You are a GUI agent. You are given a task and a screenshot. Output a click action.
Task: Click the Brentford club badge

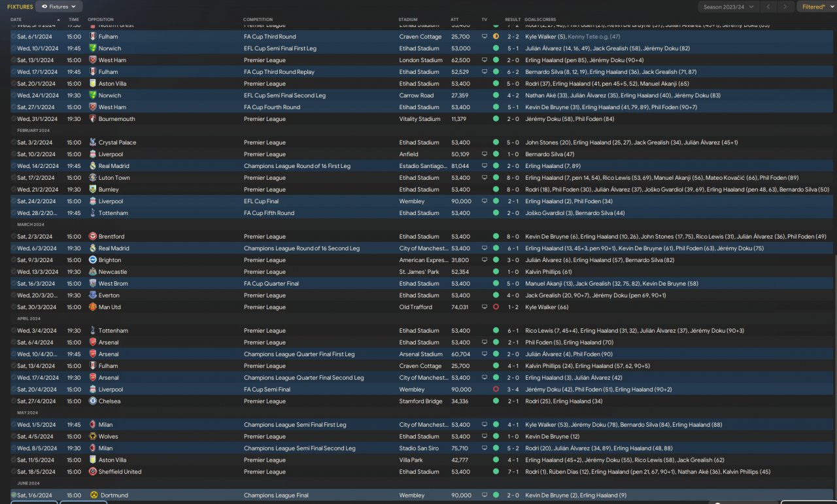tap(92, 237)
